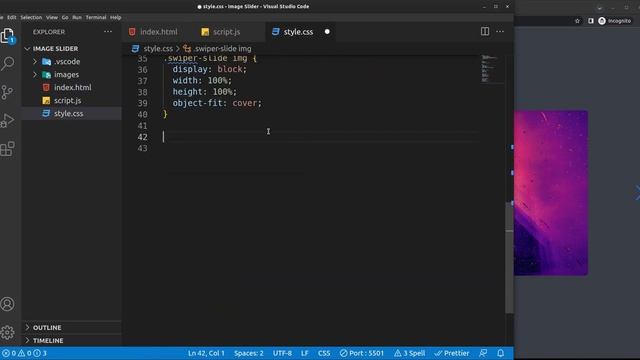Click the 'width: 100%;' code line

coord(202,80)
